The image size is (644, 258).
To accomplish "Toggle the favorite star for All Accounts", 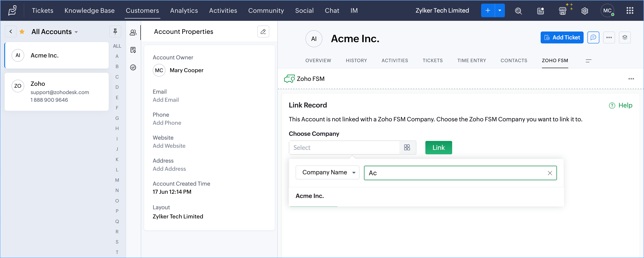I will coord(22,32).
